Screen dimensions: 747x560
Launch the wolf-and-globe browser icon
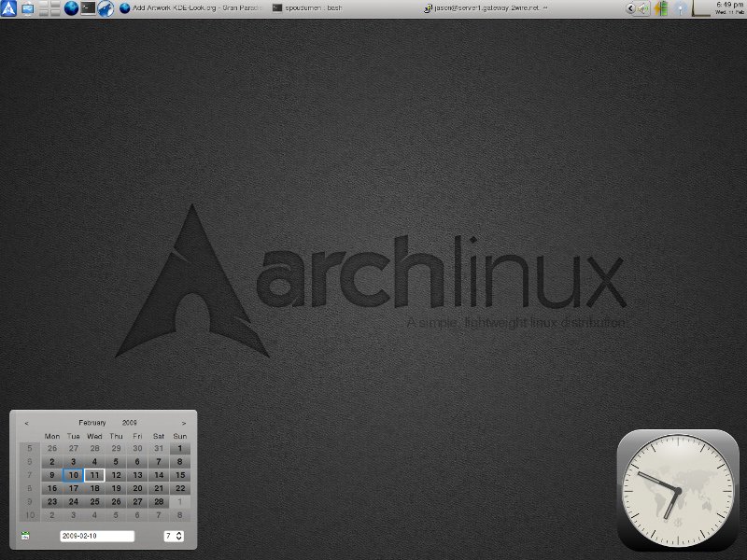106,8
